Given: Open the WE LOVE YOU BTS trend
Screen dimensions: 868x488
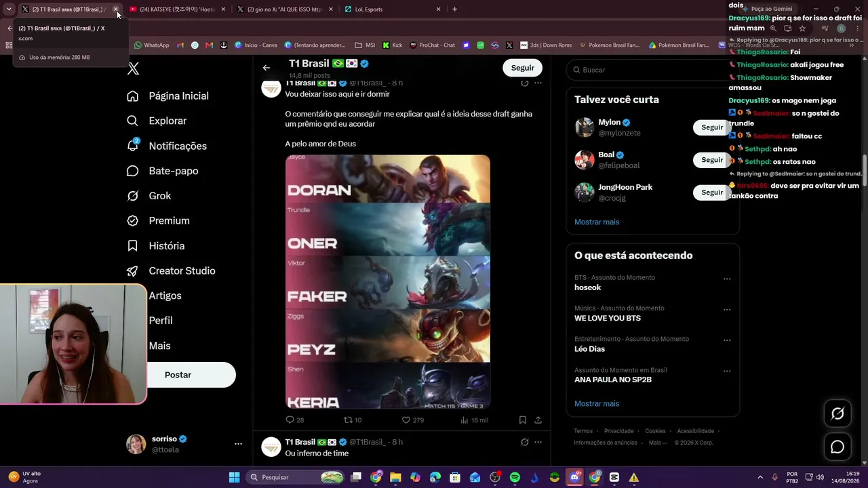Looking at the screenshot, I should (608, 319).
